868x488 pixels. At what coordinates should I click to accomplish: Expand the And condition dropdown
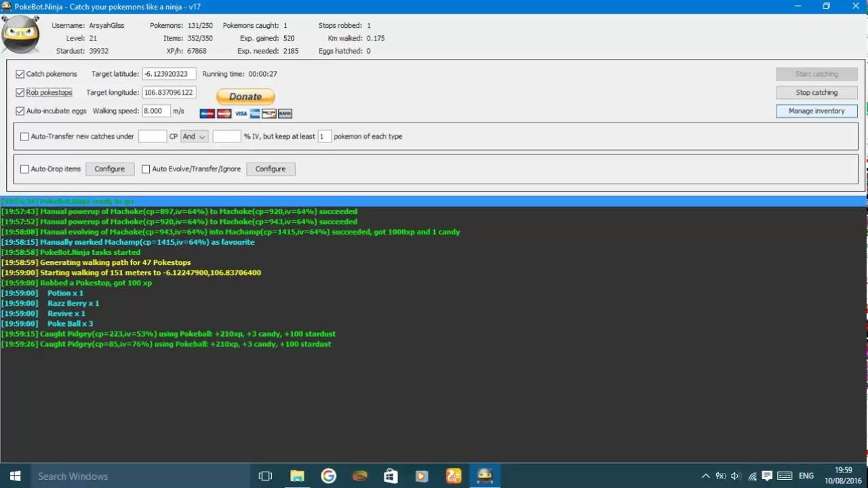tap(194, 136)
